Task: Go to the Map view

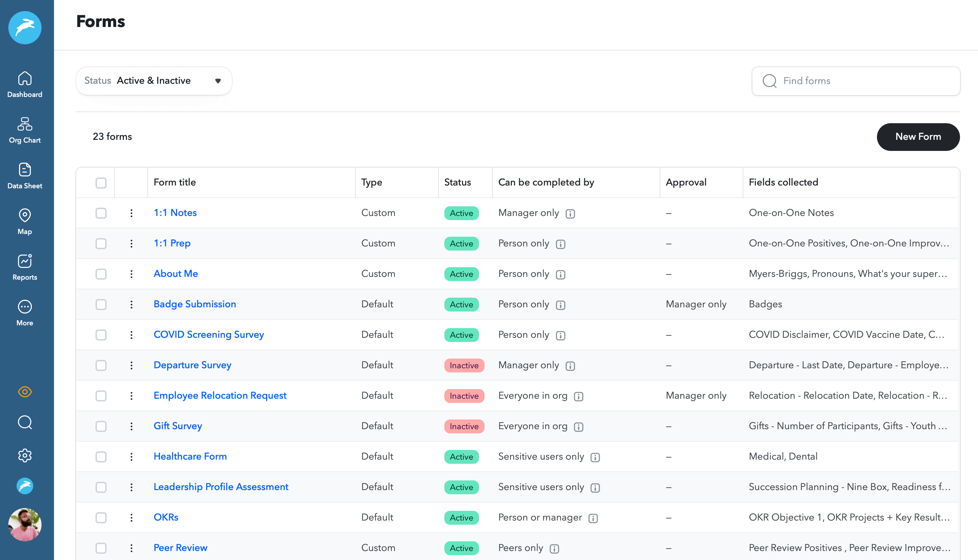Action: [x=25, y=221]
